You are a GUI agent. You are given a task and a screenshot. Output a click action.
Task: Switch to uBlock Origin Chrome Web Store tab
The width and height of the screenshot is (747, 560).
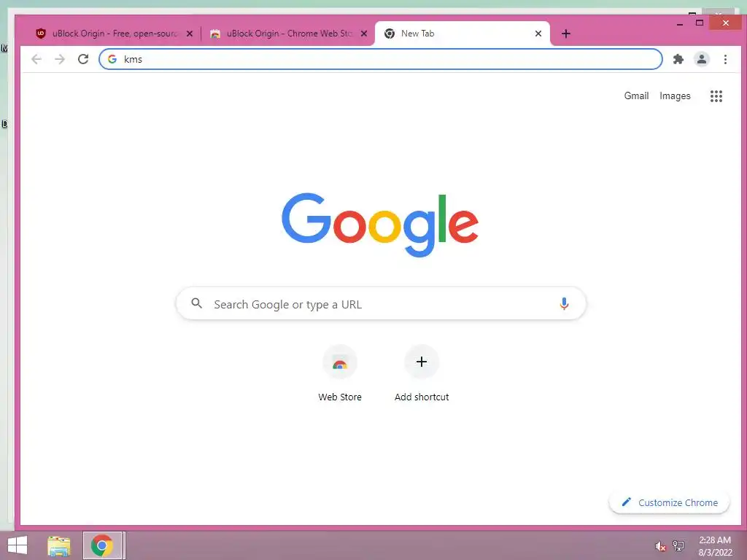point(289,34)
